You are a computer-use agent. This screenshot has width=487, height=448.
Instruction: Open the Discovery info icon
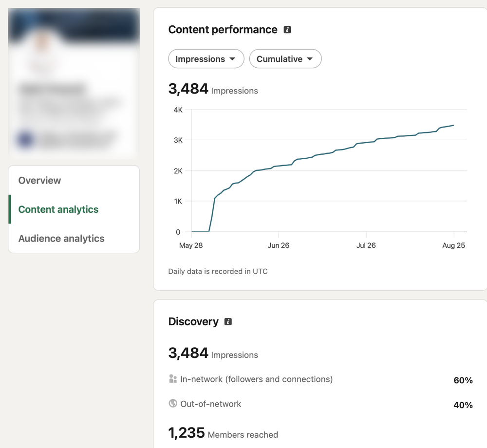(x=228, y=322)
